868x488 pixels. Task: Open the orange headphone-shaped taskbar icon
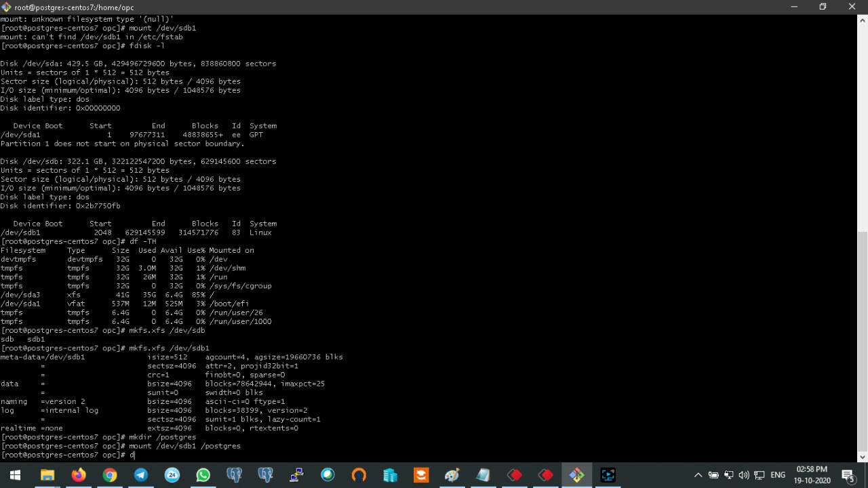(x=359, y=475)
